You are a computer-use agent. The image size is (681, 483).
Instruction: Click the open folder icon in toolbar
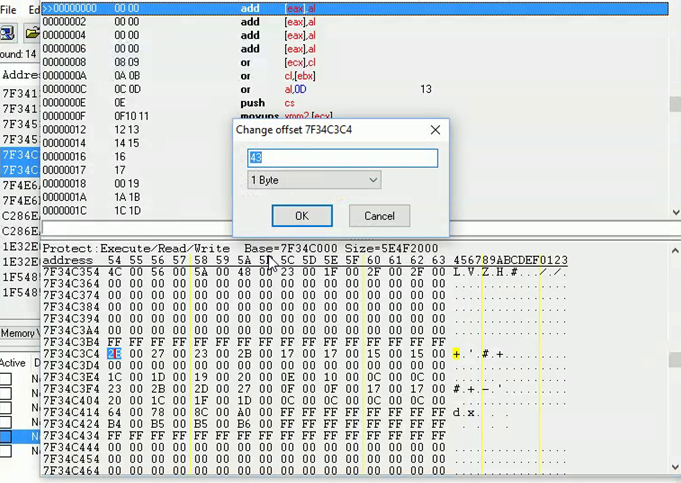(x=32, y=33)
